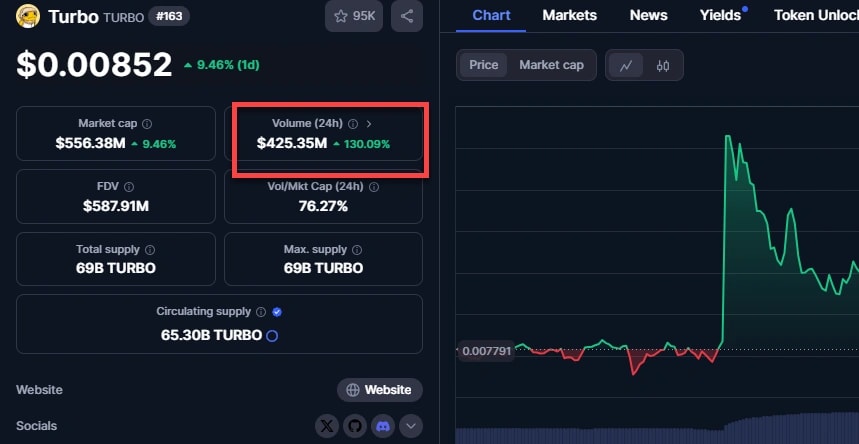Select the candlestick chart type
859x444 pixels.
pyautogui.click(x=663, y=66)
